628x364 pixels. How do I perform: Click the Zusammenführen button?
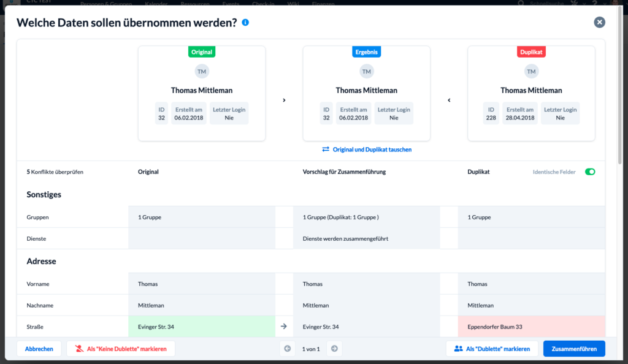point(574,349)
